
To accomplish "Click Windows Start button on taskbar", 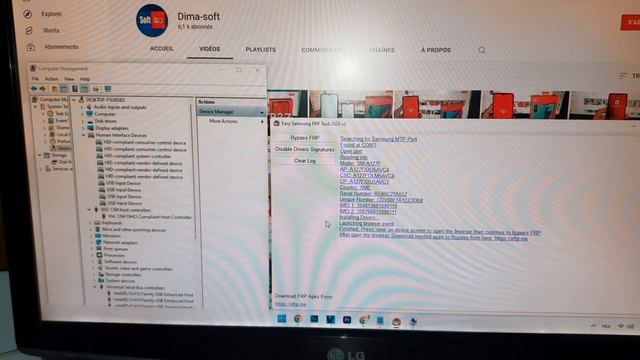I will pos(282,319).
